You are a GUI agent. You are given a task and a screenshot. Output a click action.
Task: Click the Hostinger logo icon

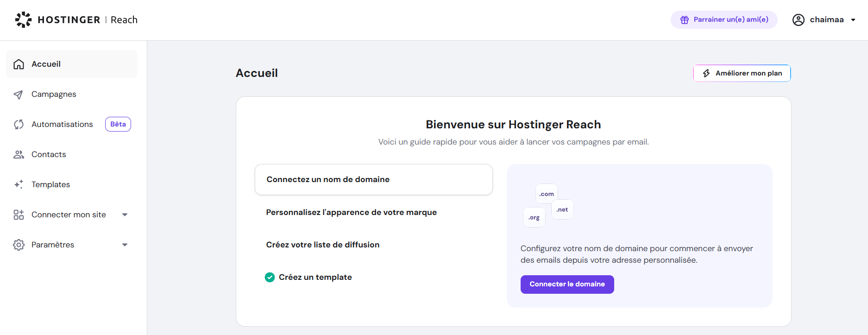click(x=23, y=20)
